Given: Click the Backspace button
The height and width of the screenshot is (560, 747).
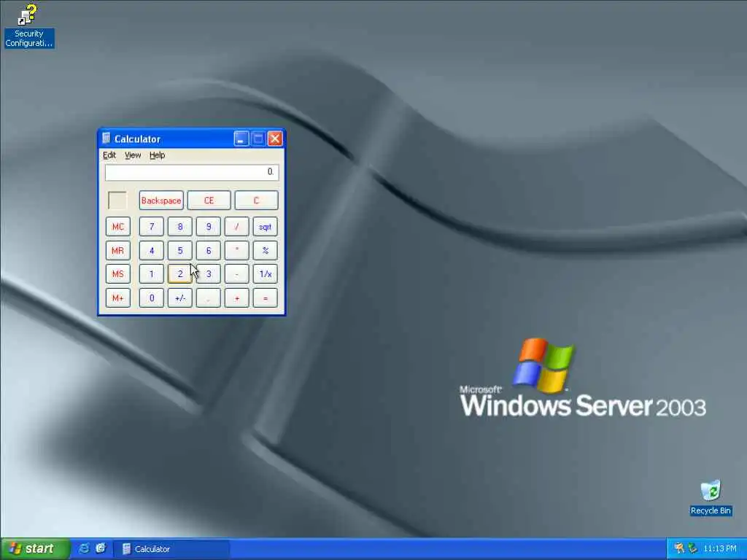Looking at the screenshot, I should [x=161, y=201].
